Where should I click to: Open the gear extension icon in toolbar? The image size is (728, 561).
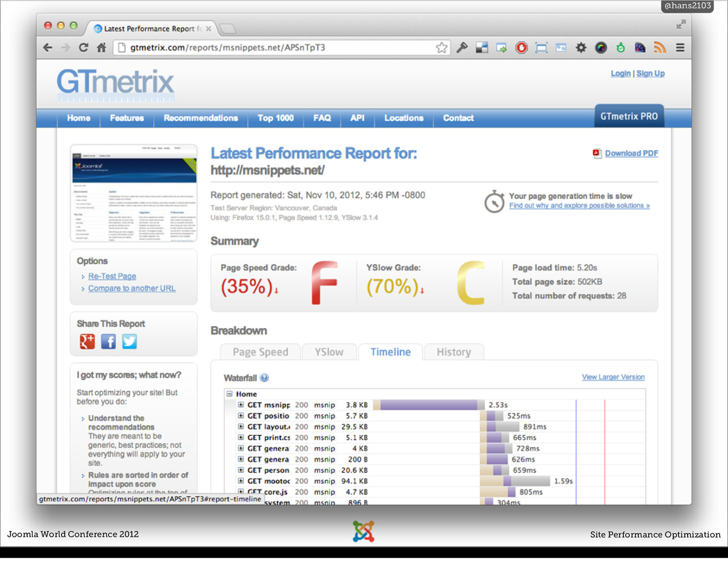(x=581, y=47)
